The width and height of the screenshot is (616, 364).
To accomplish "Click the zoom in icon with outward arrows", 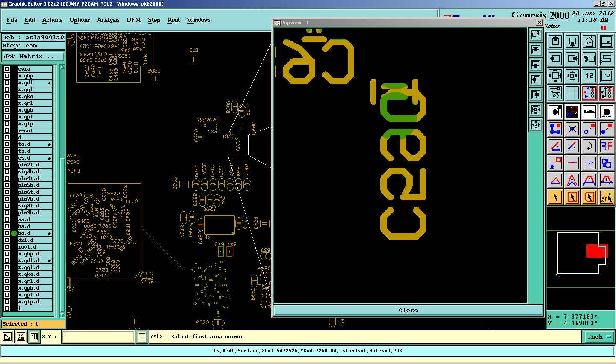I will point(555,76).
